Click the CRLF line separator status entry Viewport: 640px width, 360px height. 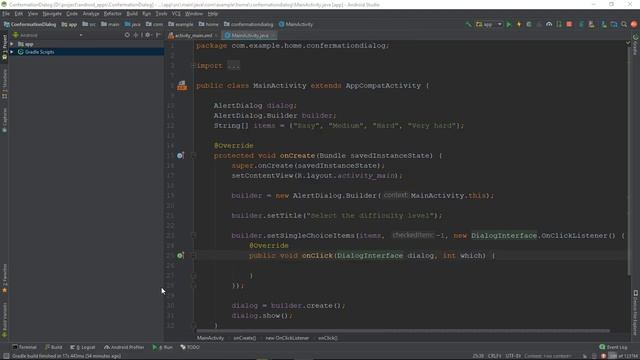coord(494,356)
